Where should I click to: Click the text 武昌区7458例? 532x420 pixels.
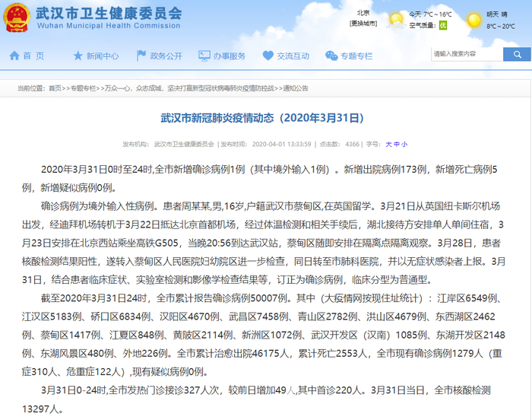click(258, 317)
